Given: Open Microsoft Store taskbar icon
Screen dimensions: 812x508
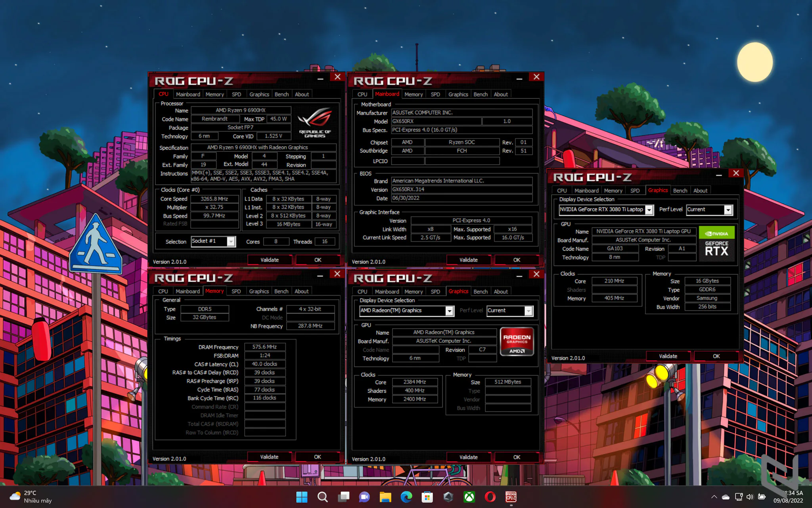Looking at the screenshot, I should (427, 496).
